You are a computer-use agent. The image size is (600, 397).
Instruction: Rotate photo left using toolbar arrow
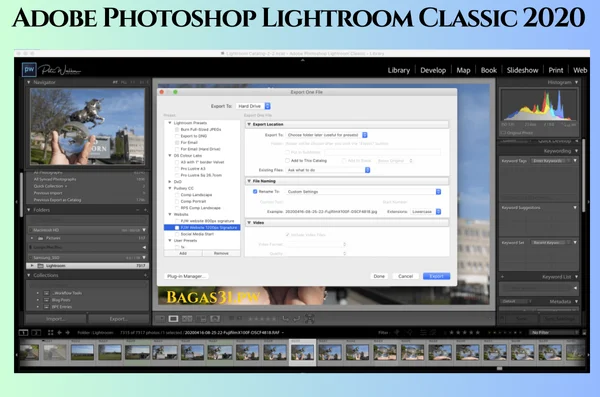coord(285,319)
